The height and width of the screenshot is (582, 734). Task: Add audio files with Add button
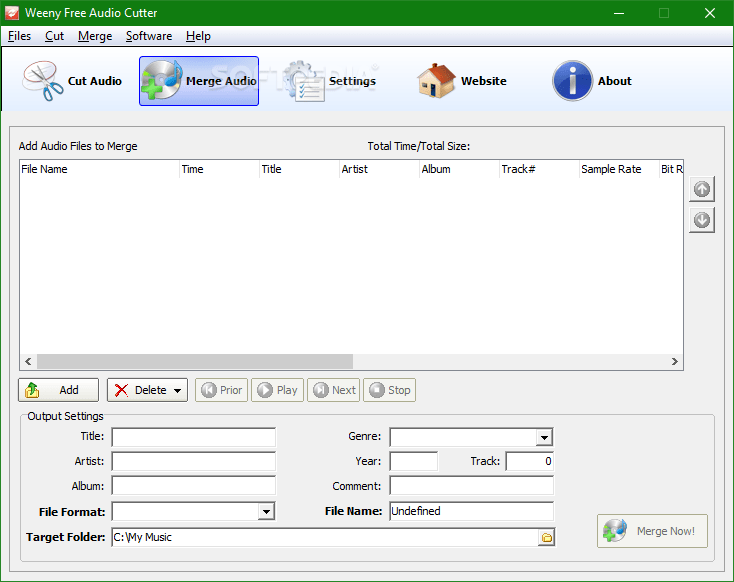pyautogui.click(x=59, y=390)
